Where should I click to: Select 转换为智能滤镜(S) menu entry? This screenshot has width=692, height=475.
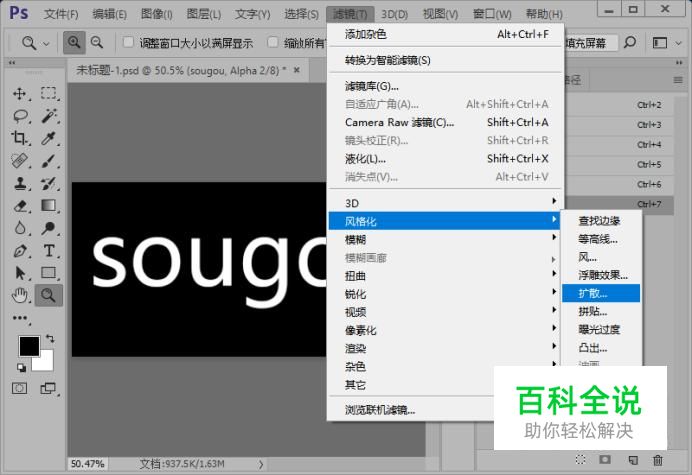[x=445, y=60]
